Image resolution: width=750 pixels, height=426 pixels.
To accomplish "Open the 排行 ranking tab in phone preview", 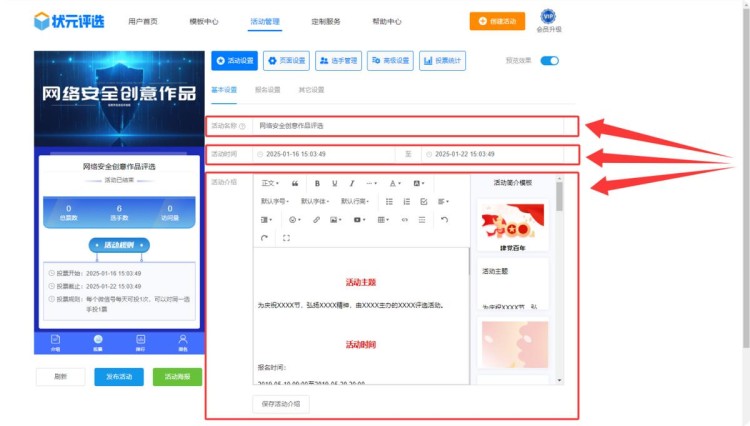I will 140,341.
